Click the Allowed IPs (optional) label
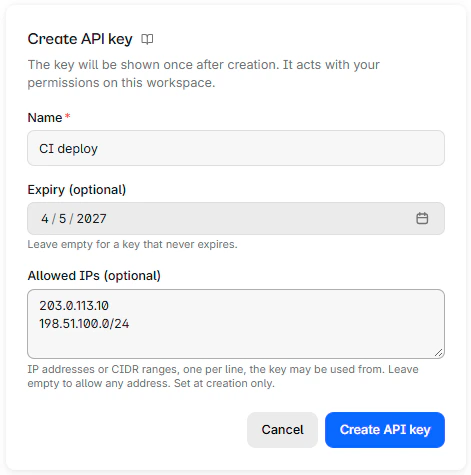This screenshot has height=475, width=471. click(x=94, y=276)
